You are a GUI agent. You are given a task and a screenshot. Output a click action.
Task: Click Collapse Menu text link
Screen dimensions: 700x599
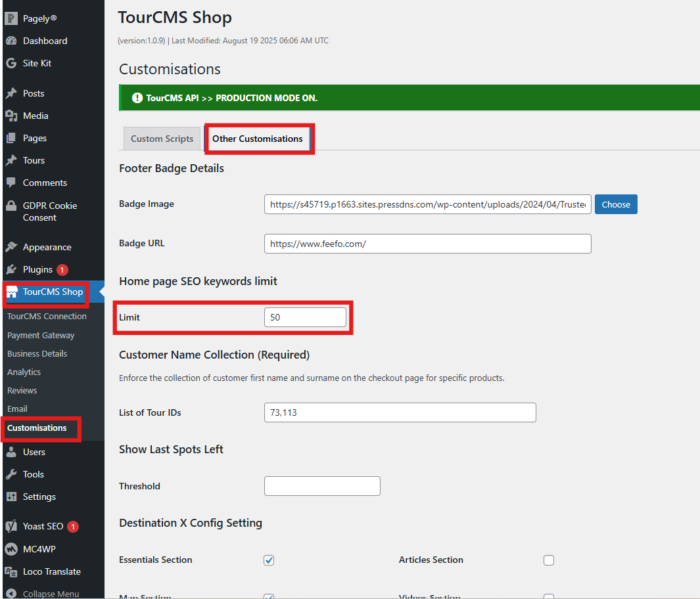pos(51,594)
